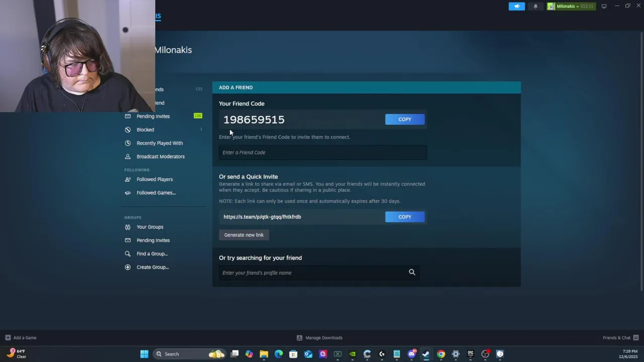Open Outlook from the taskbar
The width and height of the screenshot is (644, 362).
(308, 354)
